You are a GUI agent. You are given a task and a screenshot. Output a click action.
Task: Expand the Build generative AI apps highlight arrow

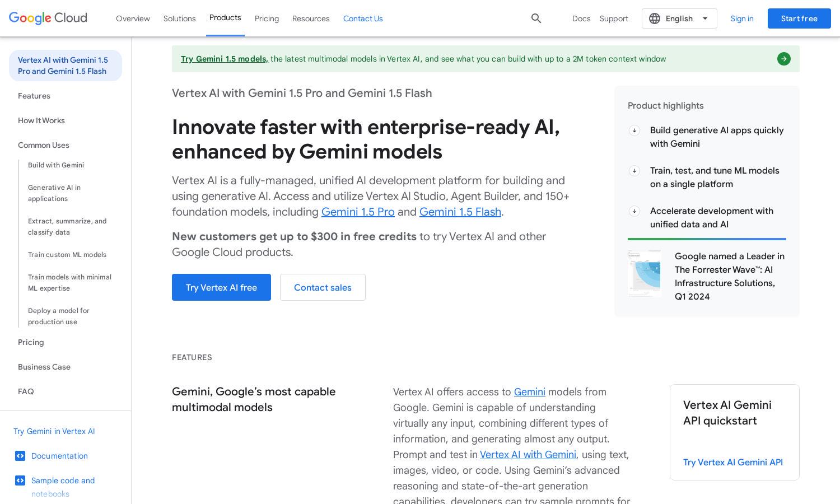click(634, 130)
